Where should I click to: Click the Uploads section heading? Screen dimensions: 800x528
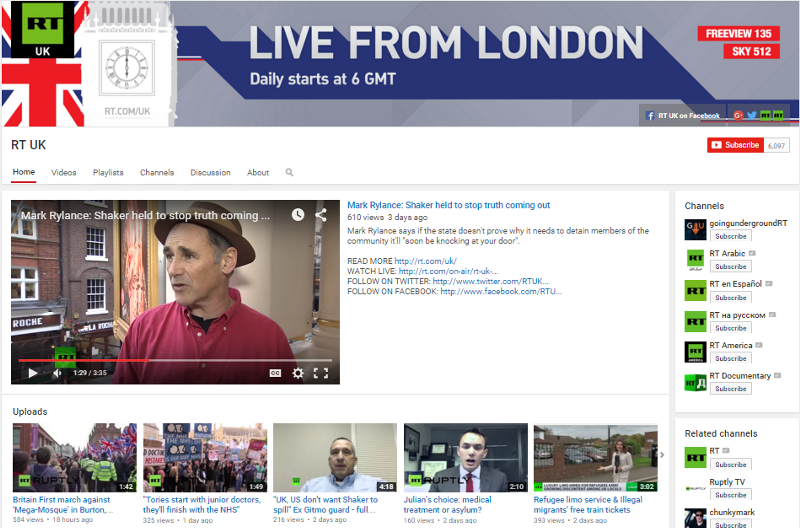(30, 411)
